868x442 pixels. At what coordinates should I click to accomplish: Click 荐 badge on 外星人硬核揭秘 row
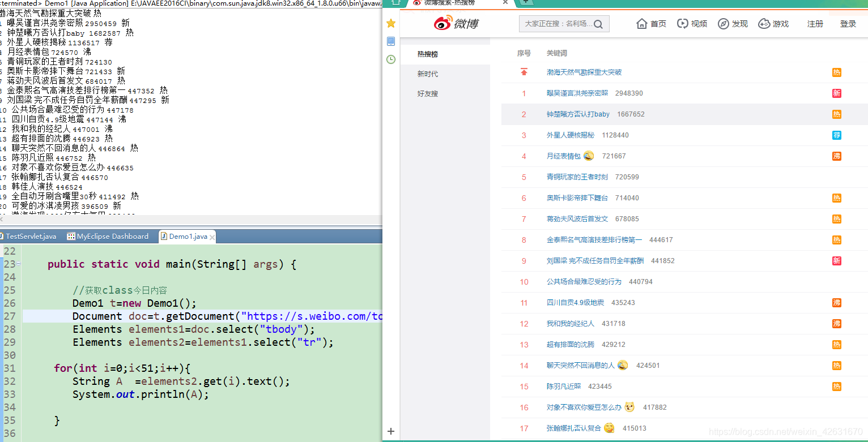837,135
